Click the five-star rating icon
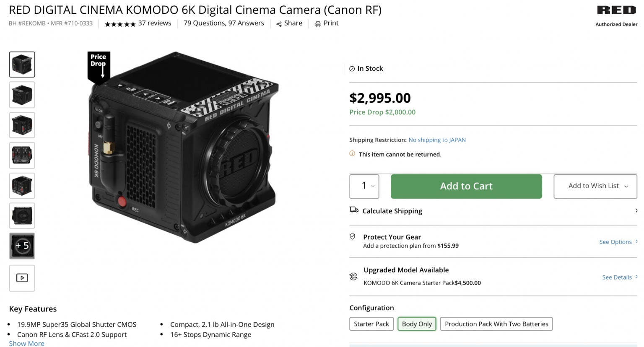 [x=120, y=23]
